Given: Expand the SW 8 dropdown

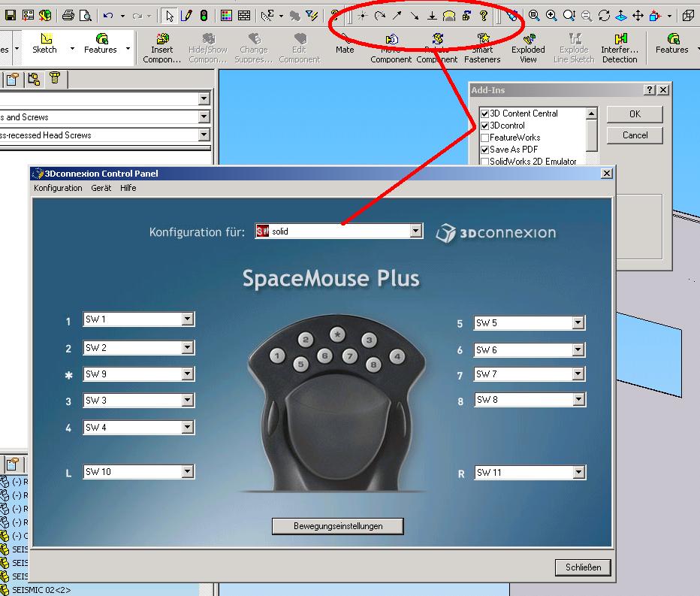Looking at the screenshot, I should [x=578, y=399].
